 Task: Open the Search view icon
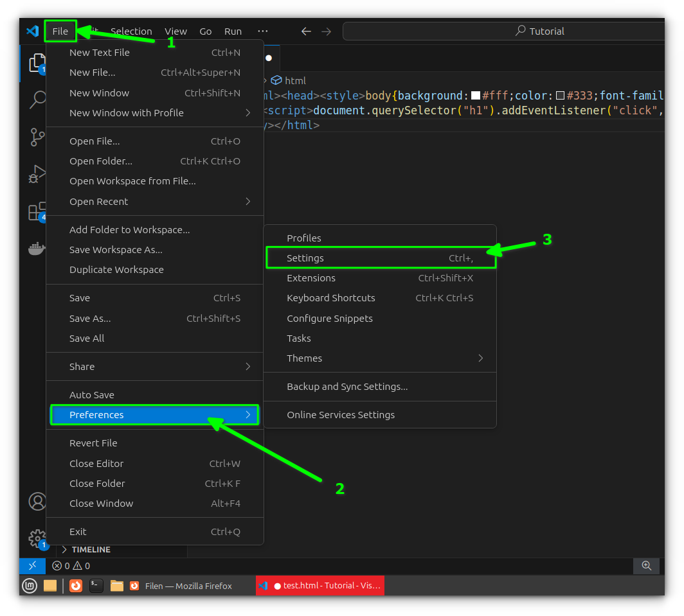[37, 100]
